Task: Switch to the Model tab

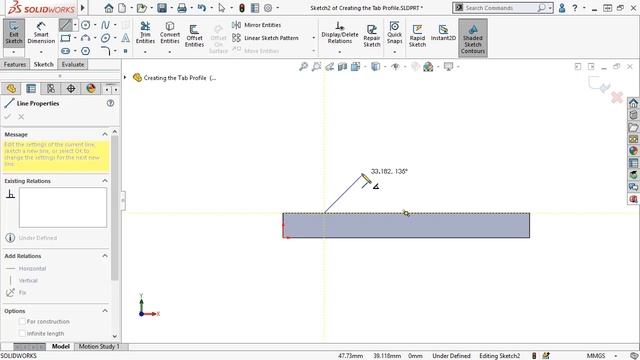Action: [x=60, y=346]
